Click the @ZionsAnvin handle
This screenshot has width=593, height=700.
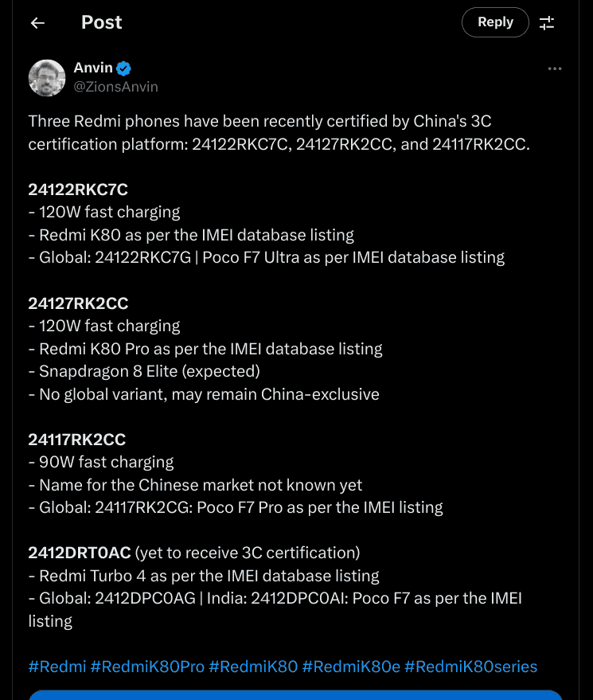pyautogui.click(x=116, y=87)
